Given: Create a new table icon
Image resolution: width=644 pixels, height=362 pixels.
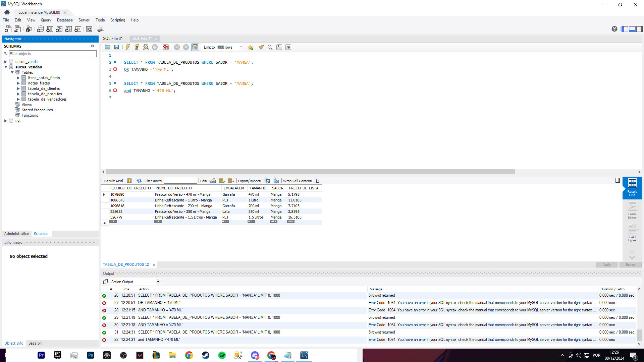Looking at the screenshot, I should [50, 29].
